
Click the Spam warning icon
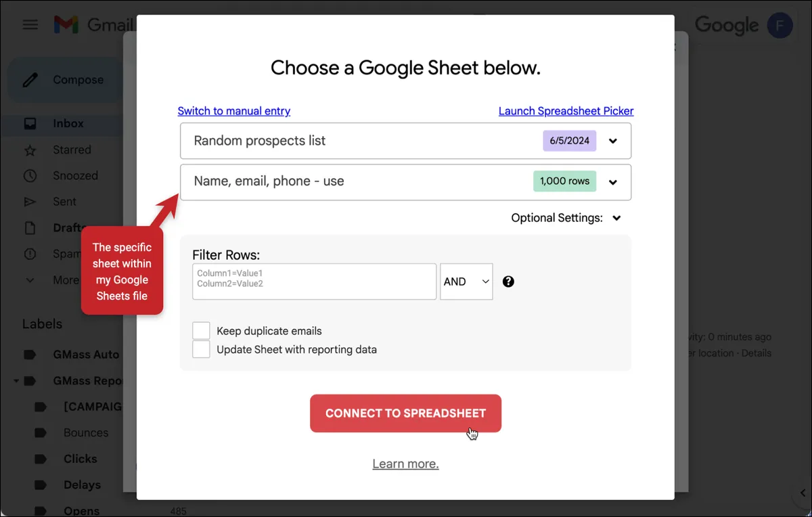pyautogui.click(x=30, y=254)
